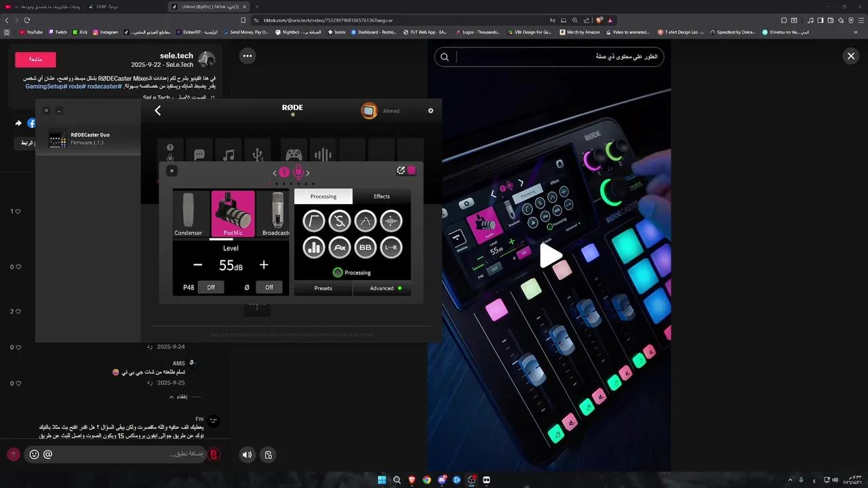
Task: Insert mention with @ icon
Action: tap(47, 454)
